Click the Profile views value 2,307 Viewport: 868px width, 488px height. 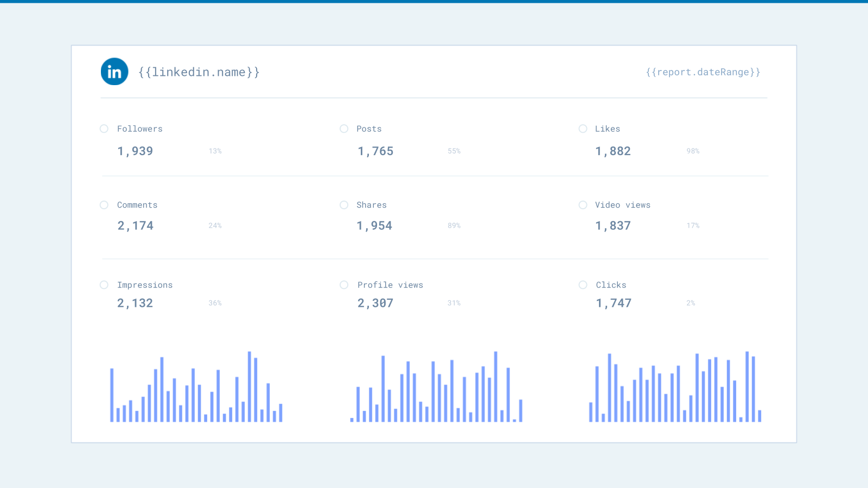(x=375, y=303)
